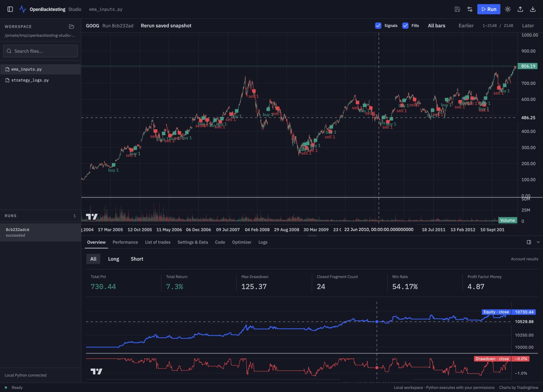Click the 806.19 price label

tap(528, 66)
